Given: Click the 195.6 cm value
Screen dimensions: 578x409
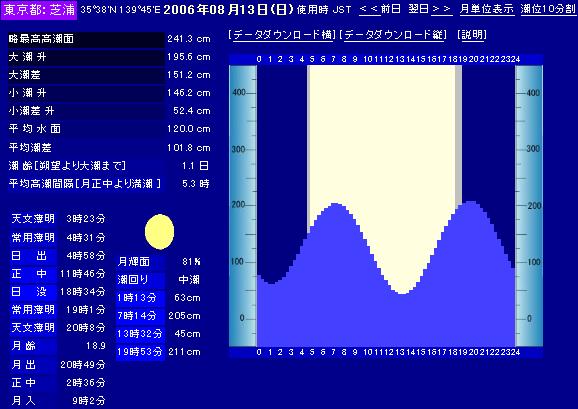Looking at the screenshot, I should tap(189, 57).
